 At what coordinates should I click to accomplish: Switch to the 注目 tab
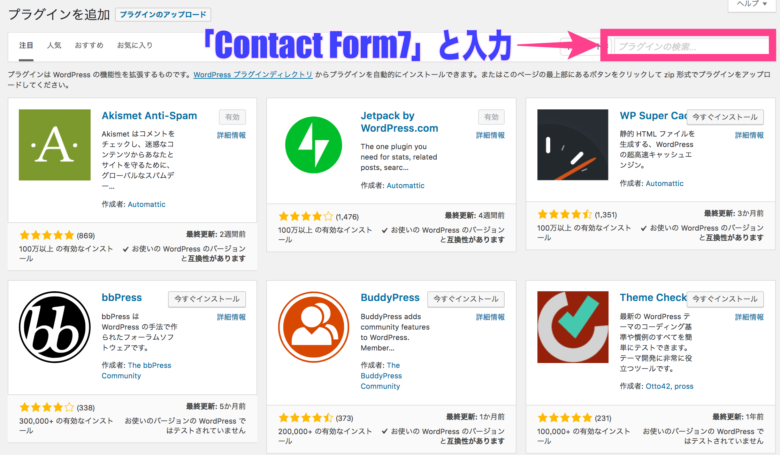pyautogui.click(x=26, y=45)
